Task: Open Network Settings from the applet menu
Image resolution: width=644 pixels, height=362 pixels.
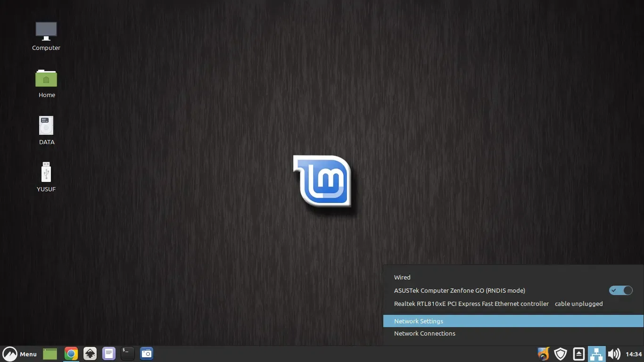Action: (x=513, y=321)
